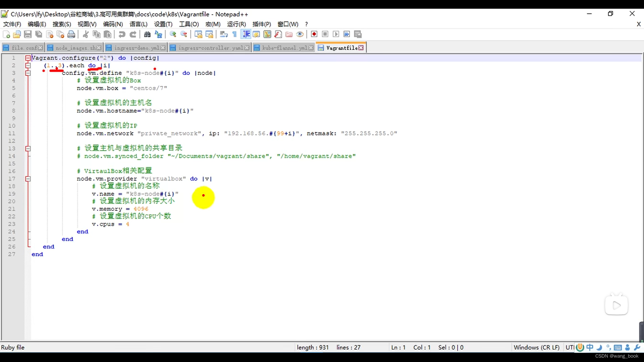Toggle the Indent guide toolbar icon
The width and height of the screenshot is (644, 362).
246,34
